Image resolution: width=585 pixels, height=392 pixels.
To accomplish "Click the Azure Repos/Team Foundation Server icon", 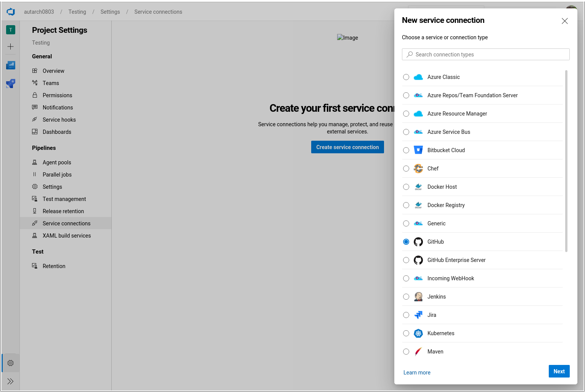I will (418, 95).
